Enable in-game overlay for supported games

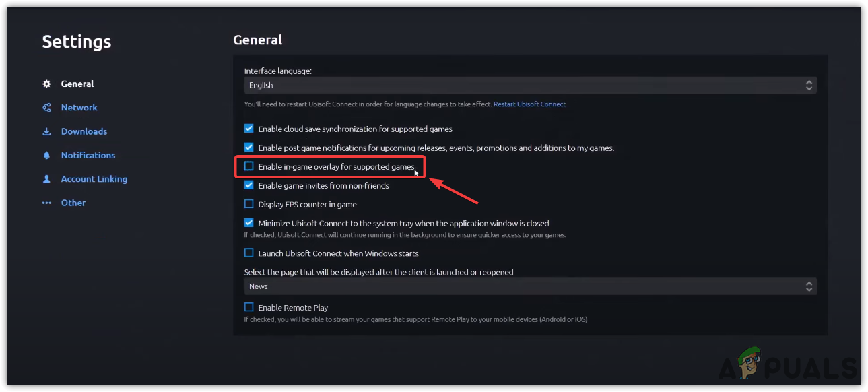(249, 166)
